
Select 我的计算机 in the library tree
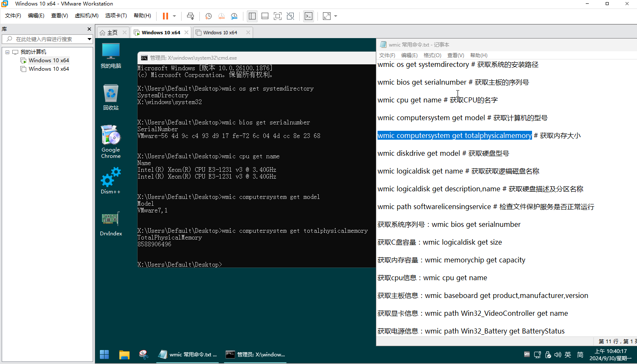33,52
